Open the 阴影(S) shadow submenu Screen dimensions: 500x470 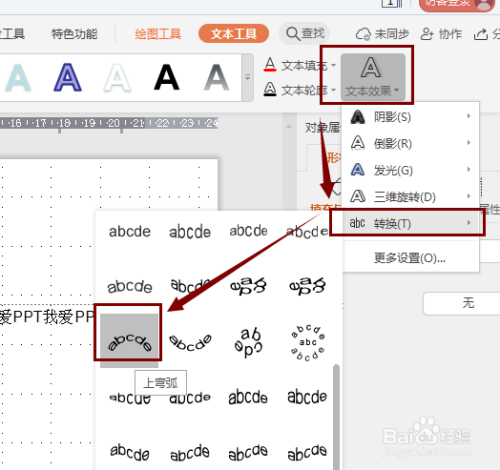411,117
